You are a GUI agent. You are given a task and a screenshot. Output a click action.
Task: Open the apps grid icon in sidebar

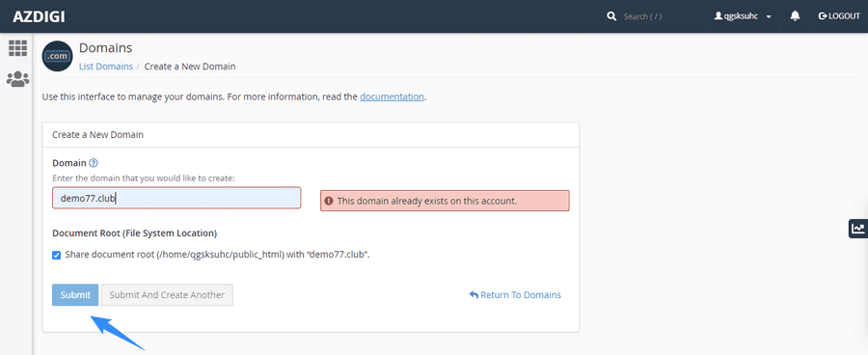17,48
